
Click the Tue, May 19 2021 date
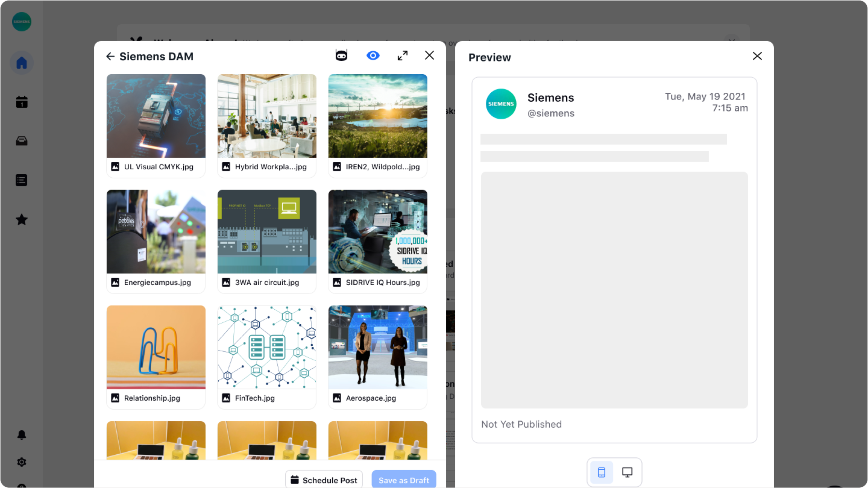pyautogui.click(x=705, y=96)
